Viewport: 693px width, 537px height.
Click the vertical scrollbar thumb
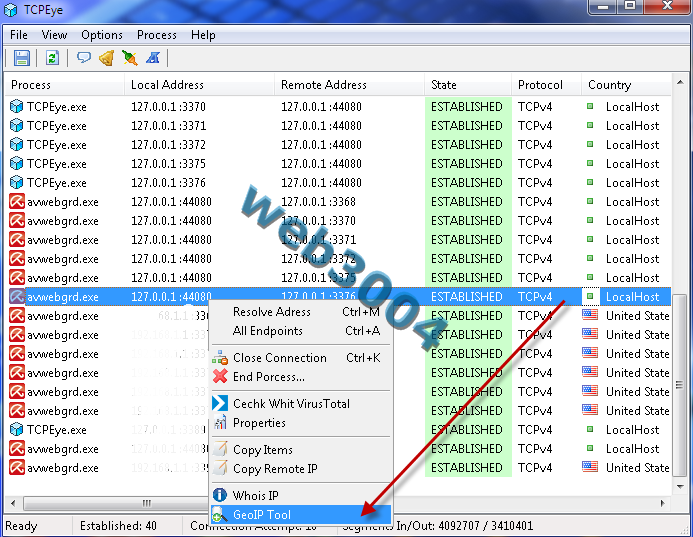coord(680,385)
